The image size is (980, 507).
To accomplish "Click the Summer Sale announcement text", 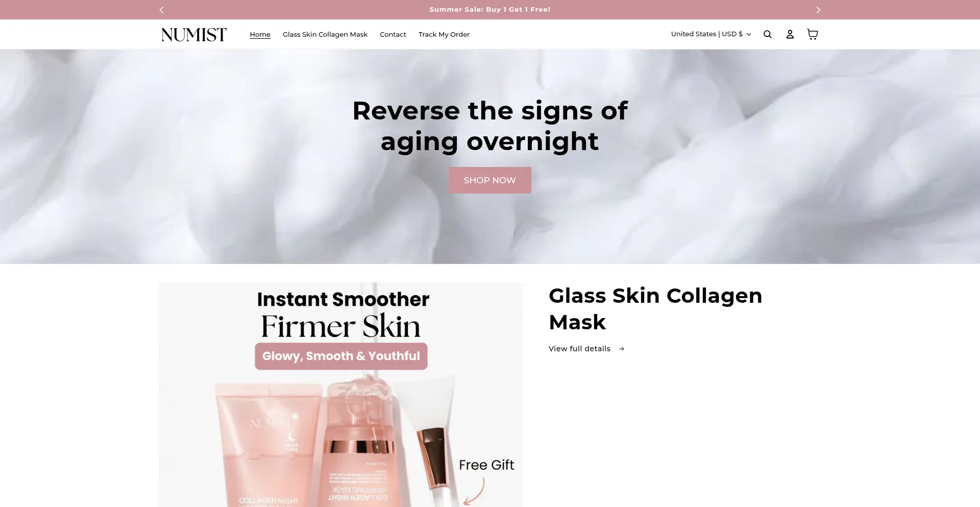I will 489,10.
